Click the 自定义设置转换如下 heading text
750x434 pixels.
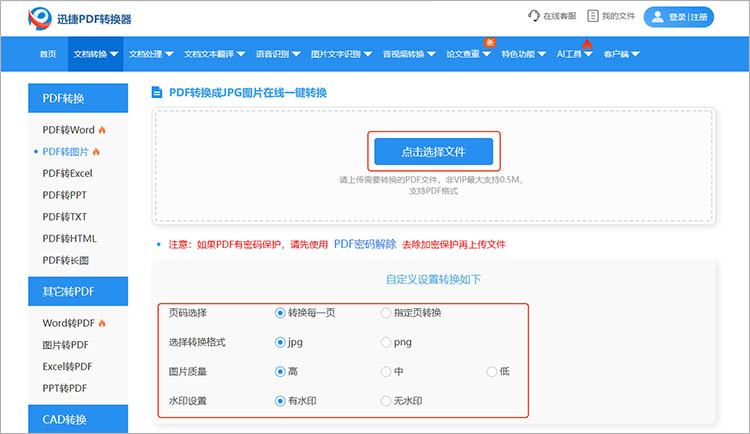433,279
